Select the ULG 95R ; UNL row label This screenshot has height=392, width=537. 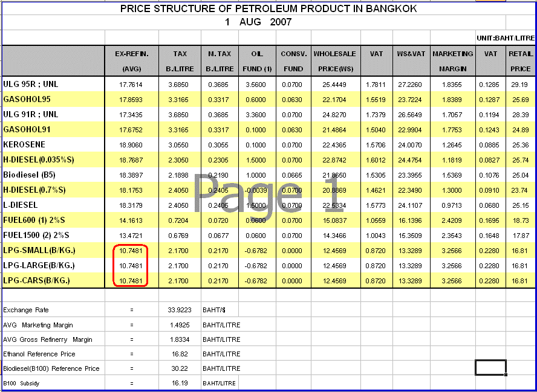[x=31, y=85]
